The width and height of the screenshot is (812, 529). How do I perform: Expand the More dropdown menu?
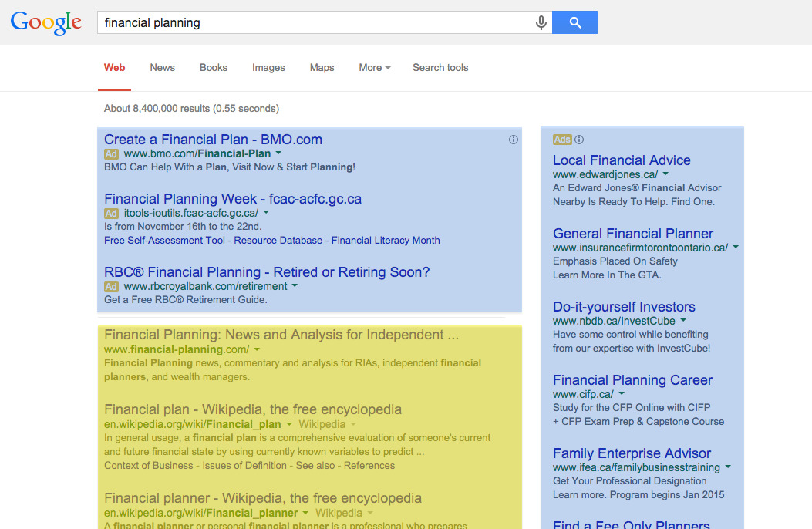tap(375, 68)
